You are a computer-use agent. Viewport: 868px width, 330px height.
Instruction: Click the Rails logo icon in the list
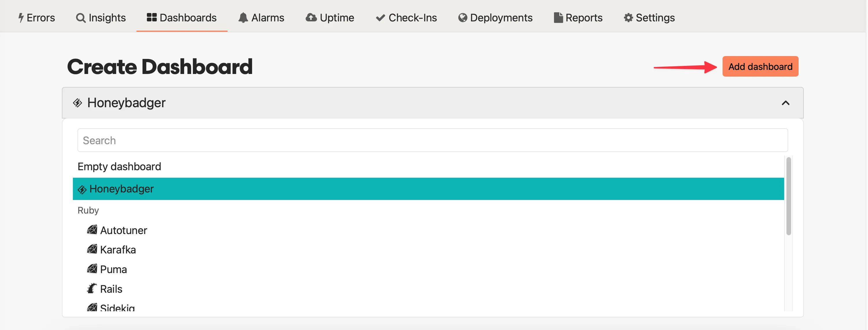92,288
